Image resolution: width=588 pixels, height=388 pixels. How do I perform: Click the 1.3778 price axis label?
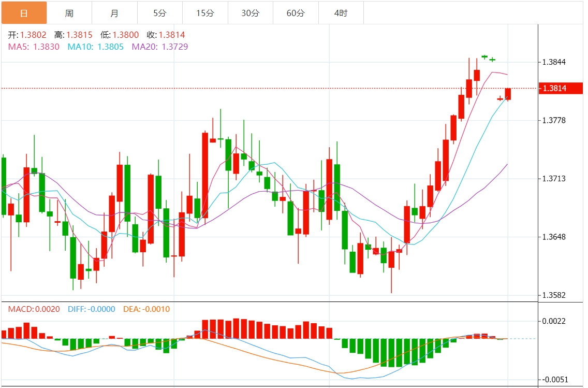554,121
